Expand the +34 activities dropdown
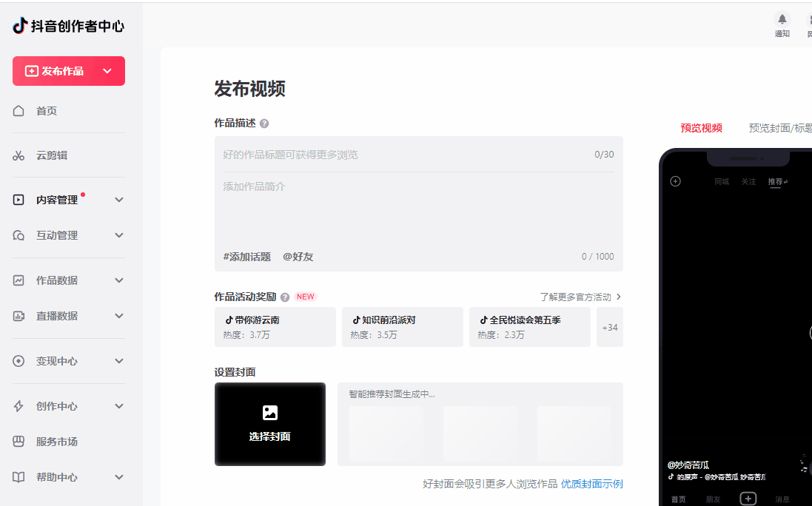This screenshot has width=812, height=506. click(x=609, y=326)
